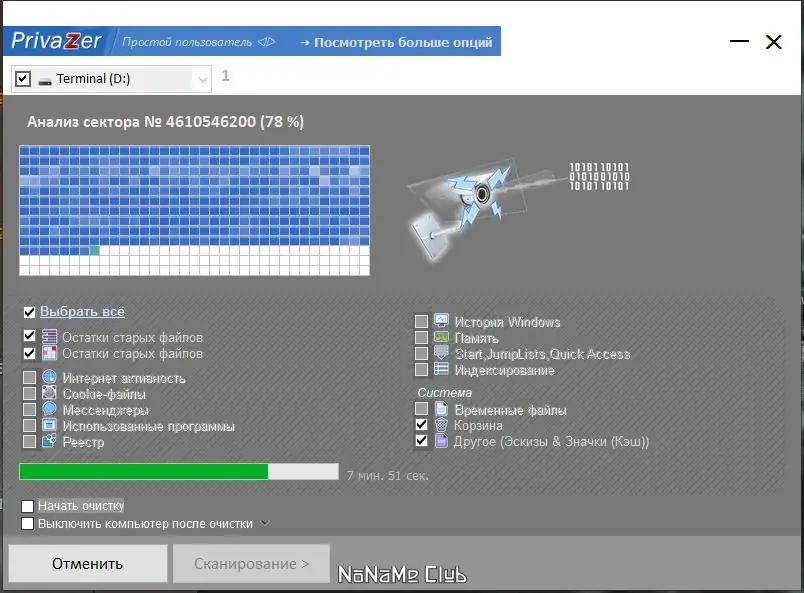Click the Интернет активность globe icon
804x593 pixels.
[49, 377]
